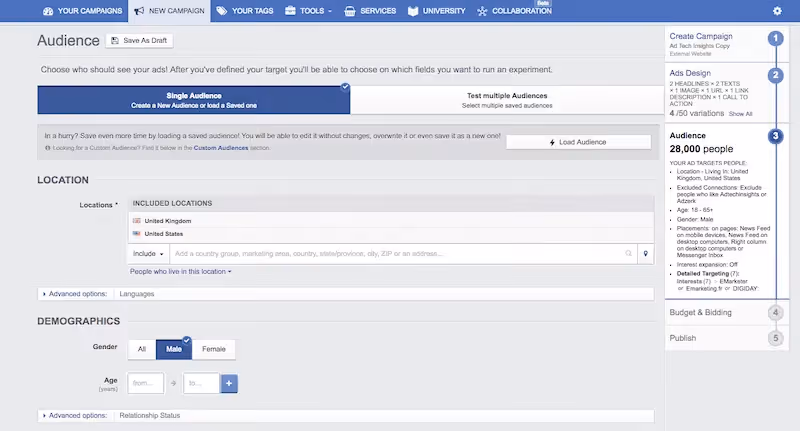Open the Include dropdown for locations
This screenshot has width=800, height=431.
point(148,253)
